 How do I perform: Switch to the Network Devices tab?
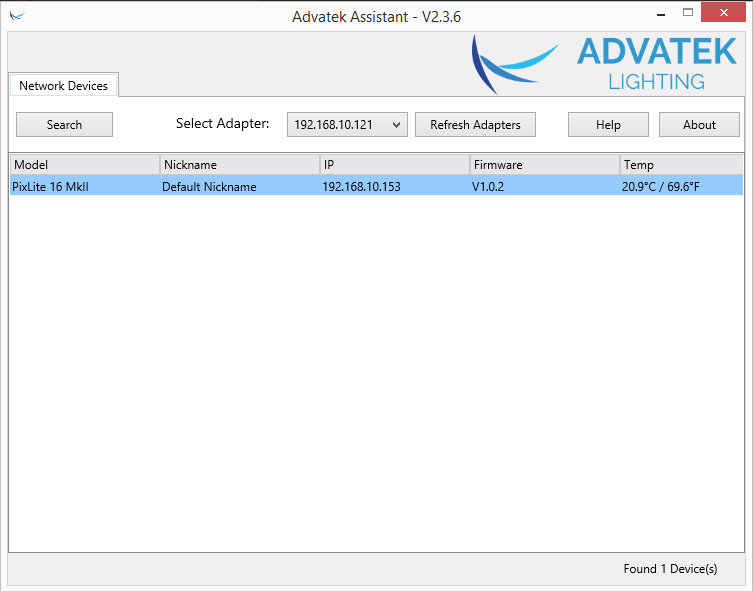tap(63, 85)
